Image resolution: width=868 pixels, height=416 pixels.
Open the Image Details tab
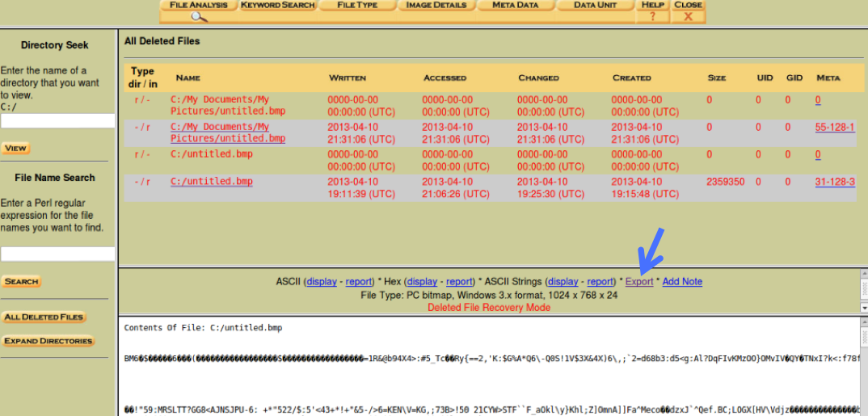[x=436, y=5]
